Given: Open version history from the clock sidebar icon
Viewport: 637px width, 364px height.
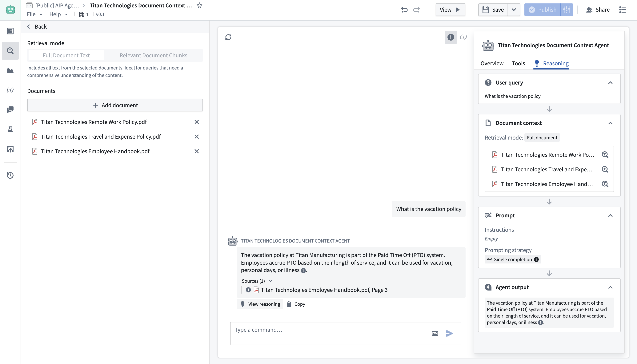Looking at the screenshot, I should [10, 176].
